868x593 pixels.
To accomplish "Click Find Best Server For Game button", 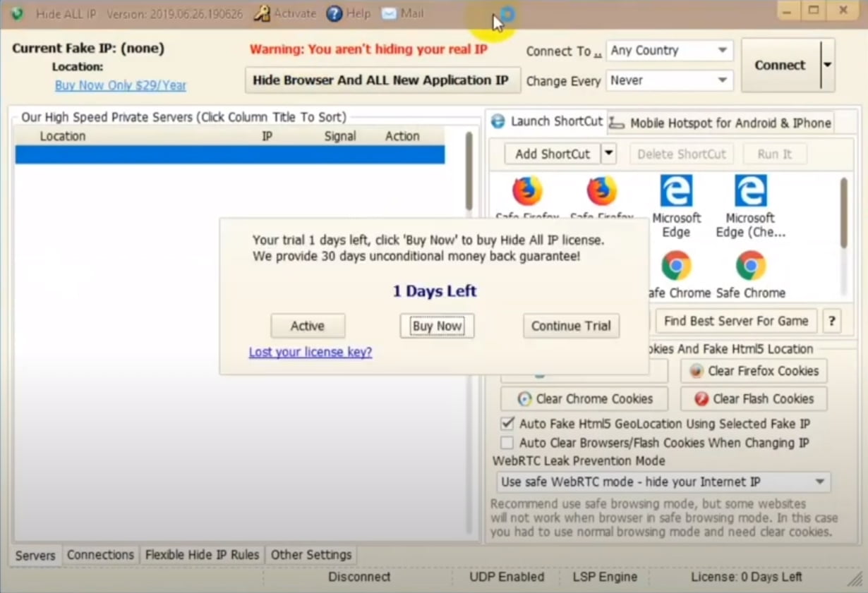I will tap(736, 321).
